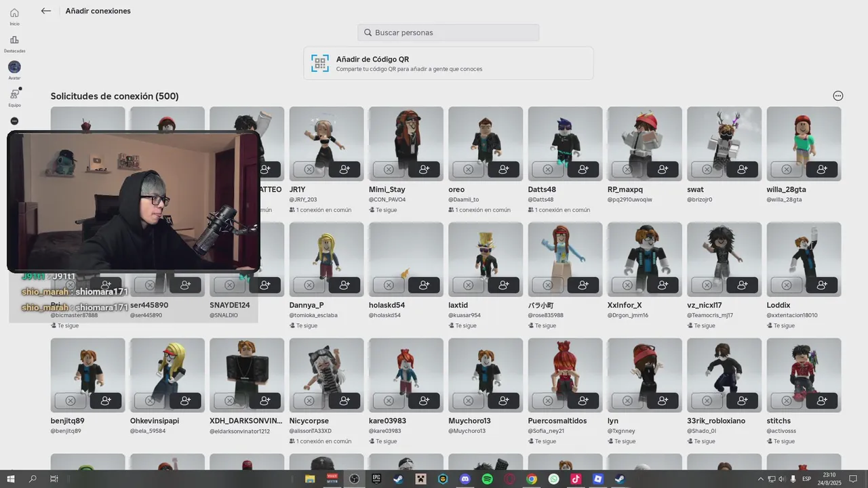Screen dimensions: 868x488
Task: Open the Windows Start menu
Action: 11,479
